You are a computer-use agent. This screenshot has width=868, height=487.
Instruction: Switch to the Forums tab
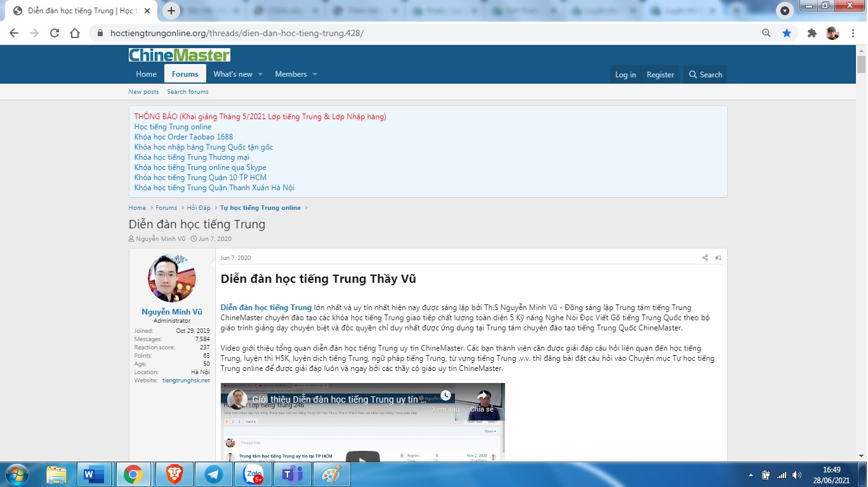tap(185, 74)
